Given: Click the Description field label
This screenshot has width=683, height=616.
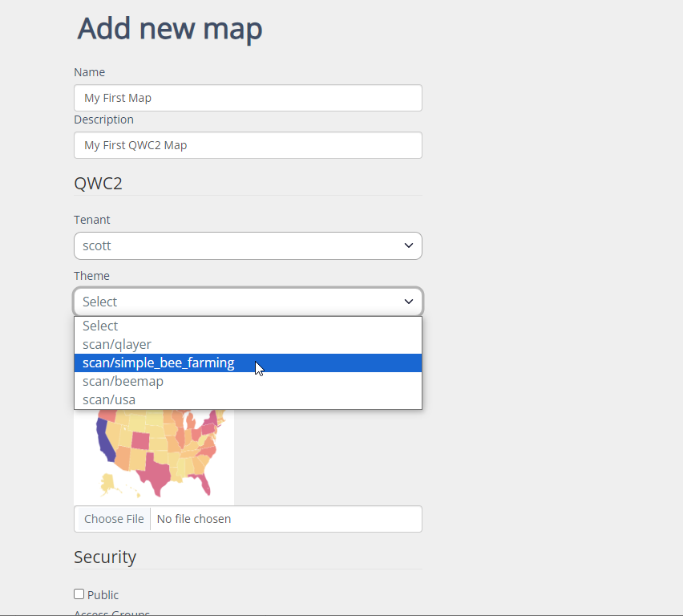Looking at the screenshot, I should tap(103, 120).
